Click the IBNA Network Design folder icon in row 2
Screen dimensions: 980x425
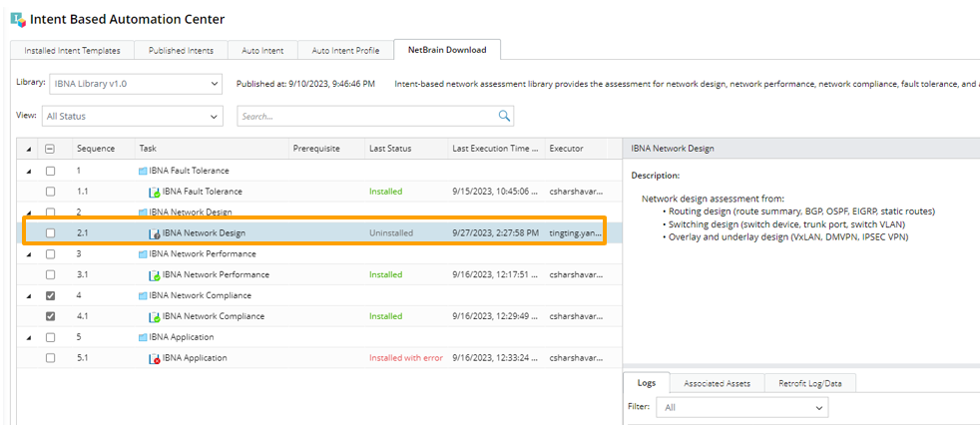pos(143,212)
